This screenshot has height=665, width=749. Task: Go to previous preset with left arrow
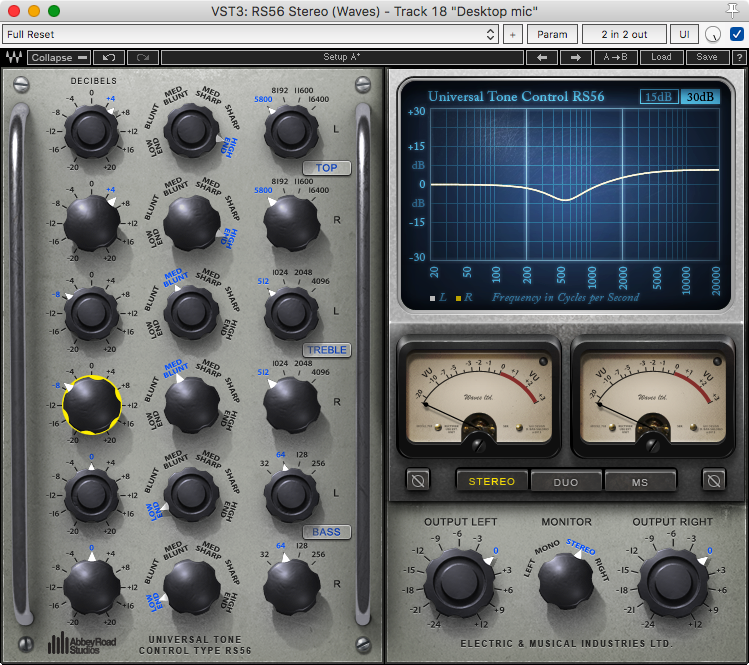click(x=541, y=57)
